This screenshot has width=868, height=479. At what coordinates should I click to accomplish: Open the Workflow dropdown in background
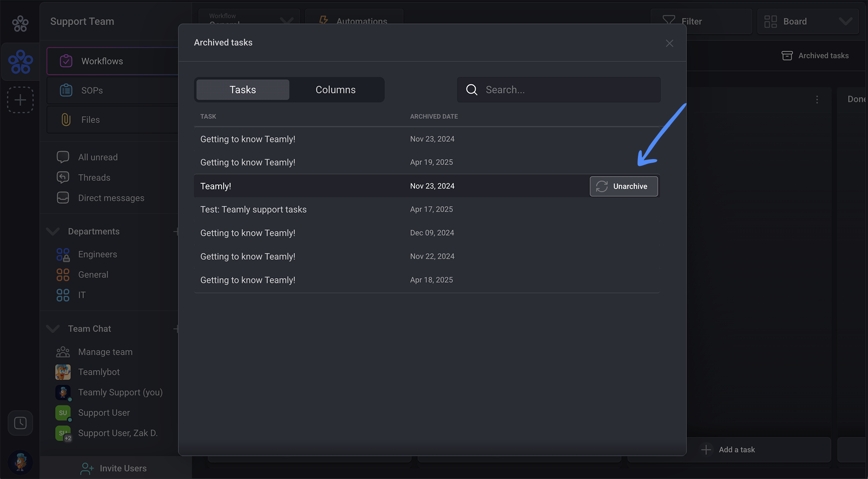coord(249,17)
